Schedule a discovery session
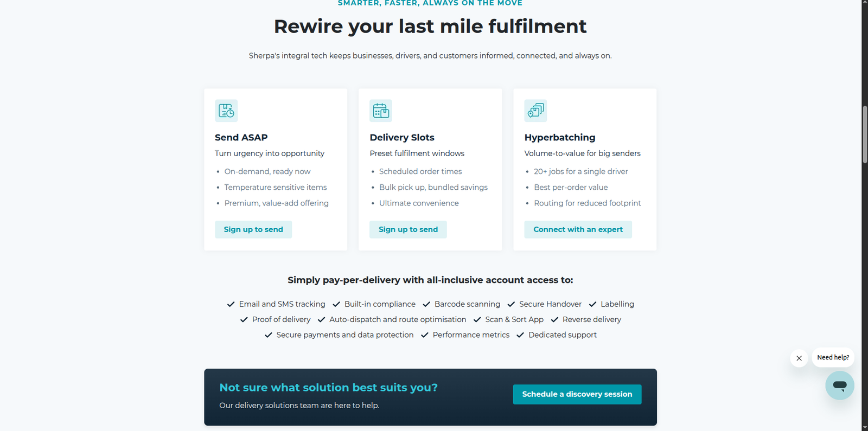Viewport: 868px width, 431px height. [577, 394]
